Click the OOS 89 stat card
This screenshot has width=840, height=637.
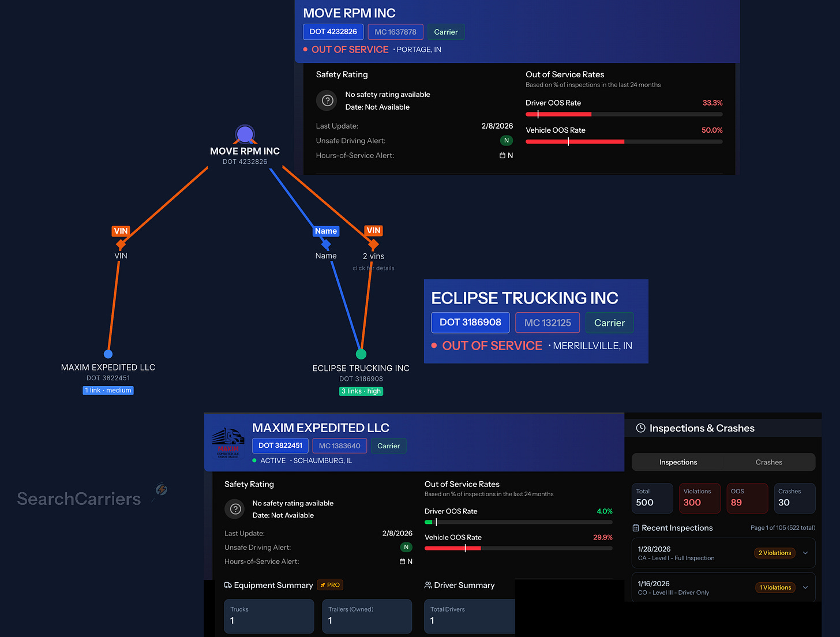[x=747, y=498]
